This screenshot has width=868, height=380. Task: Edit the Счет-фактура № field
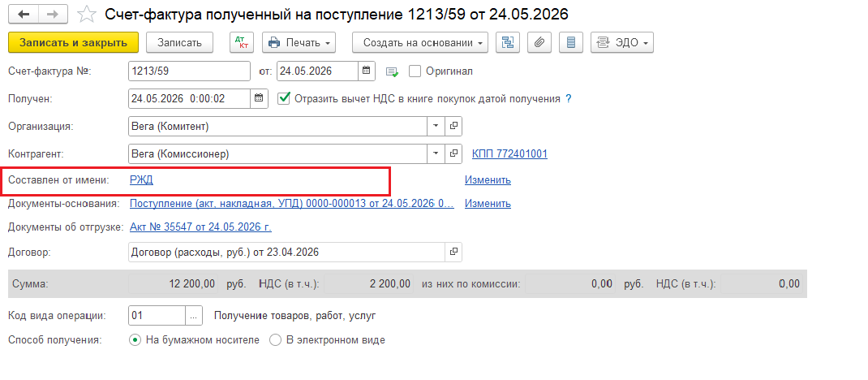189,71
